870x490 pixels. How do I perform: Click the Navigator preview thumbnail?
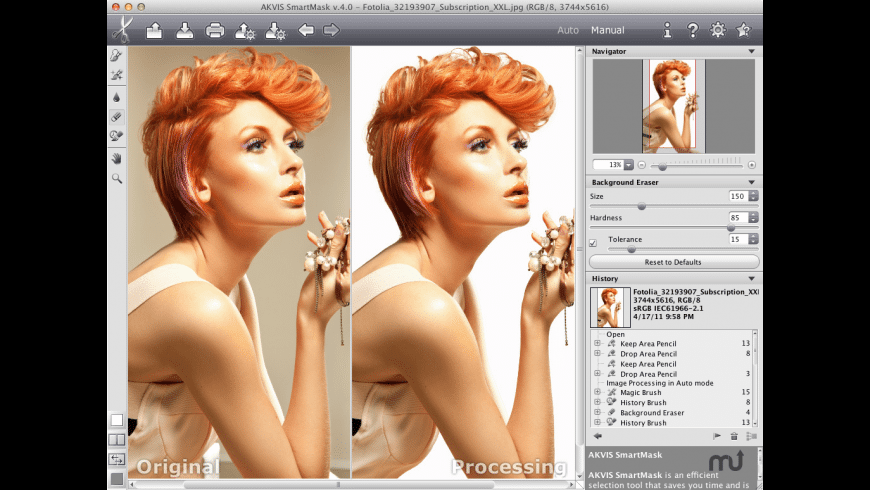click(674, 106)
